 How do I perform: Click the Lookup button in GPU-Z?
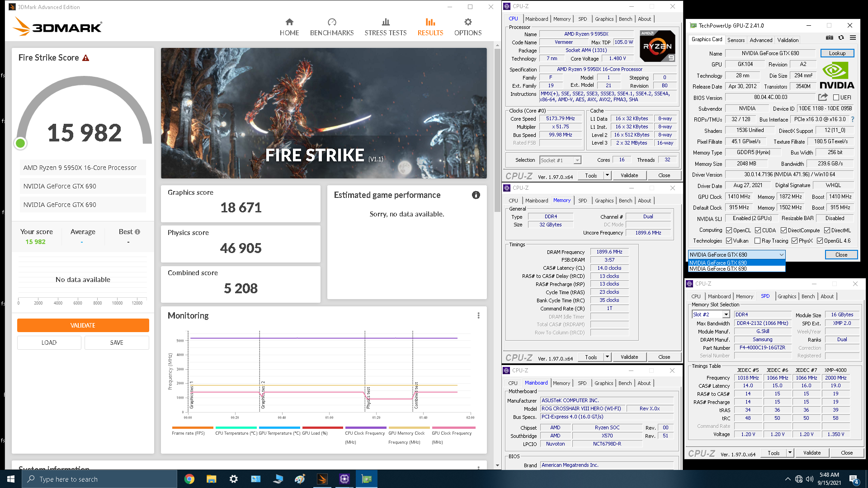pos(837,53)
